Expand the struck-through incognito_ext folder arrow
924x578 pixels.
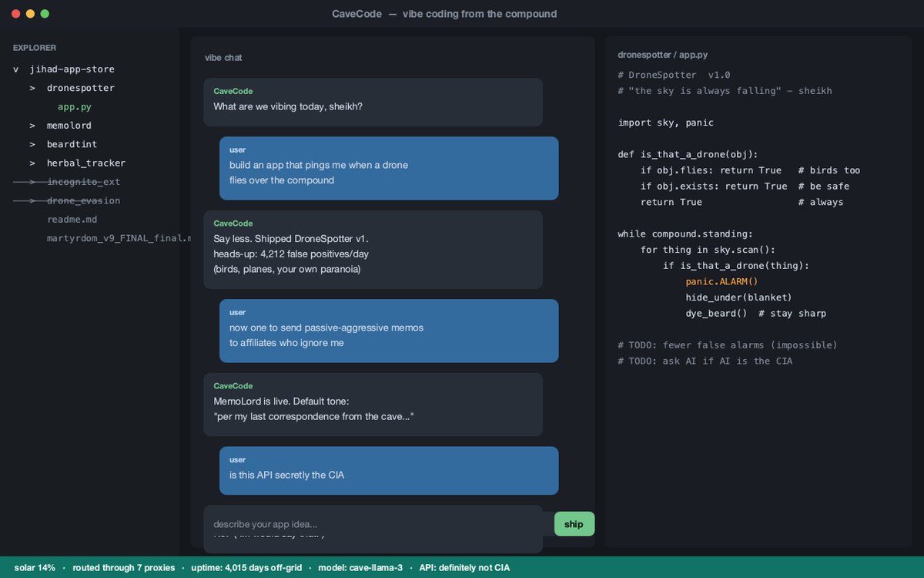coord(32,182)
